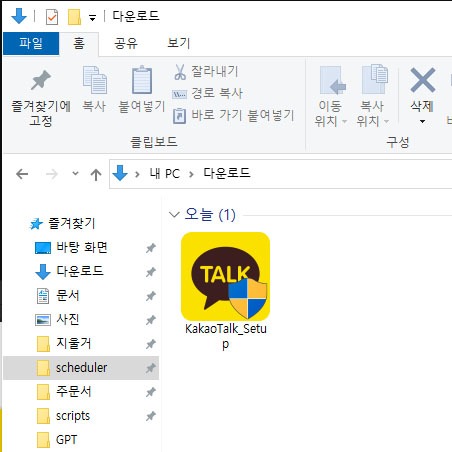Click the Copy (복사) ribbon icon
Image resolution: width=452 pixels, height=452 pixels.
coord(95,80)
